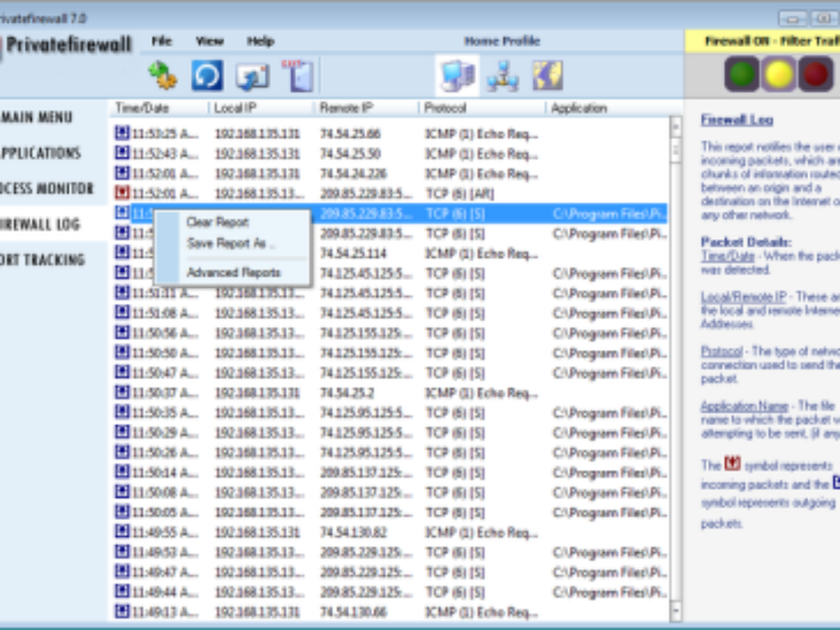Click the packet icon on the 11:52:43 row
This screenshot has width=840, height=630.
coord(122,153)
